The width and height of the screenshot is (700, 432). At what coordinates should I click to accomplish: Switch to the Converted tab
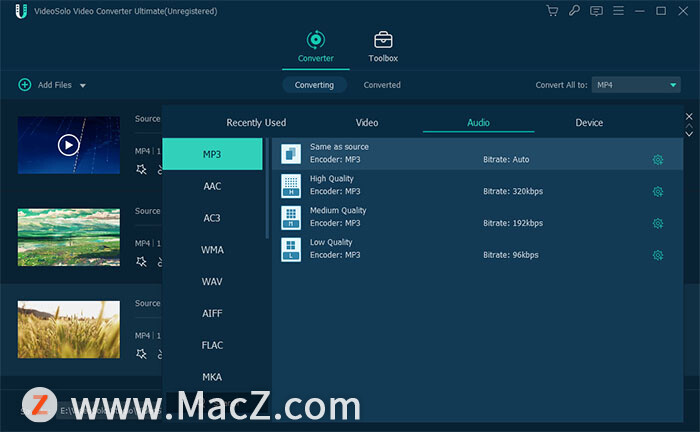pyautogui.click(x=382, y=85)
